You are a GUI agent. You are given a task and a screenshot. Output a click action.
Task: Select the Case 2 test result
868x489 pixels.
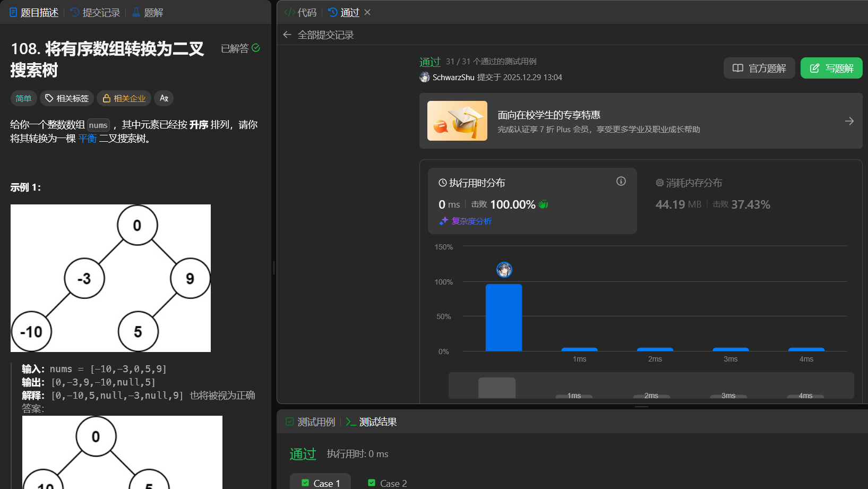pyautogui.click(x=388, y=483)
